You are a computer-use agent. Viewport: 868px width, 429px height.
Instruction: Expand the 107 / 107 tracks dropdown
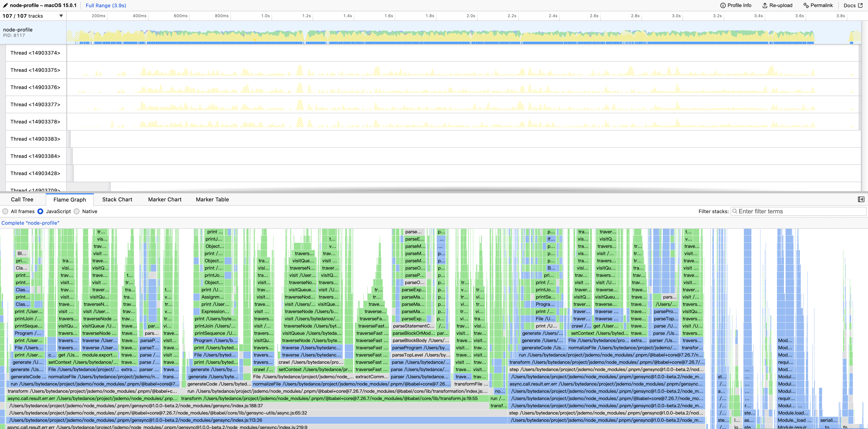click(x=33, y=16)
